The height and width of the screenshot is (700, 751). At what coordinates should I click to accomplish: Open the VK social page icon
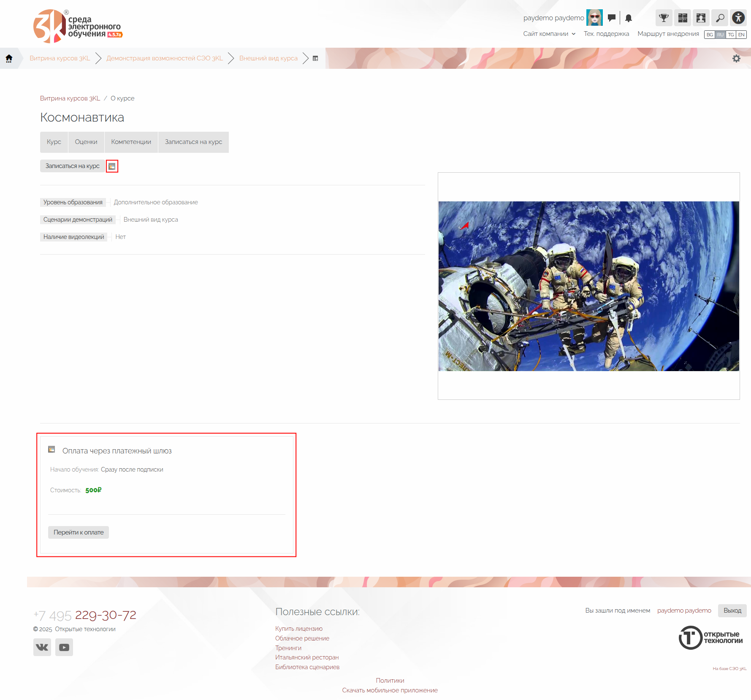click(42, 647)
